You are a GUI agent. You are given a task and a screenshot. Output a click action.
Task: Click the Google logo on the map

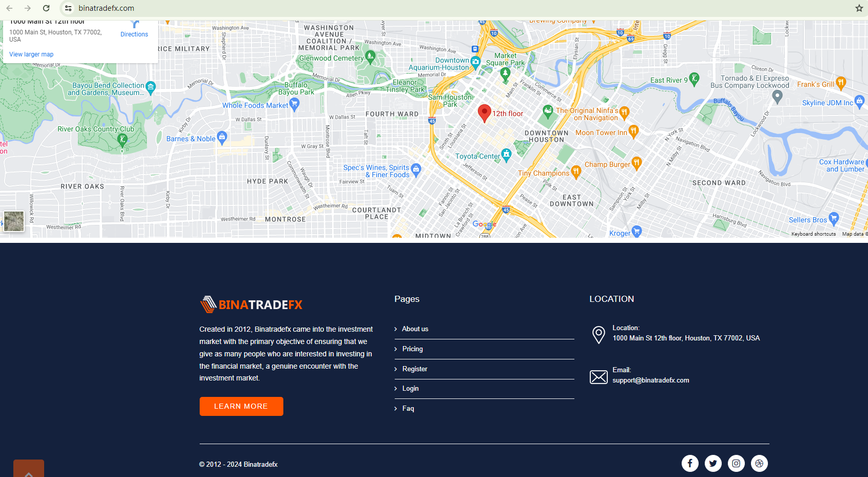(485, 224)
